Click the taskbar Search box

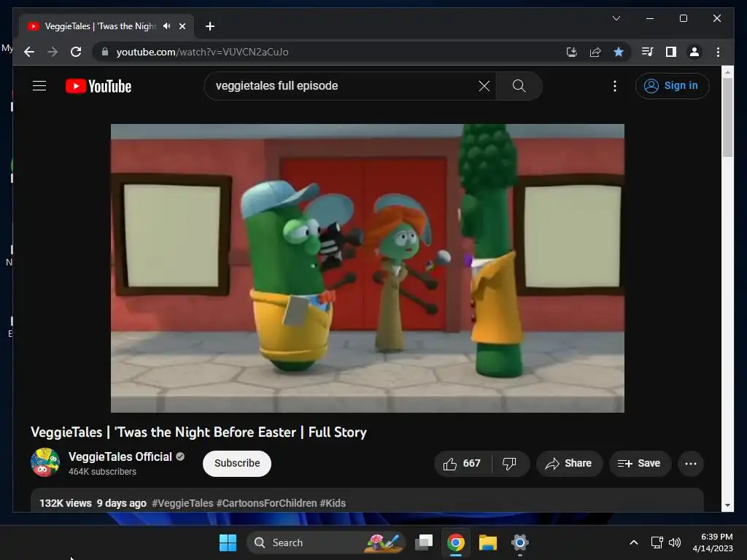point(326,542)
